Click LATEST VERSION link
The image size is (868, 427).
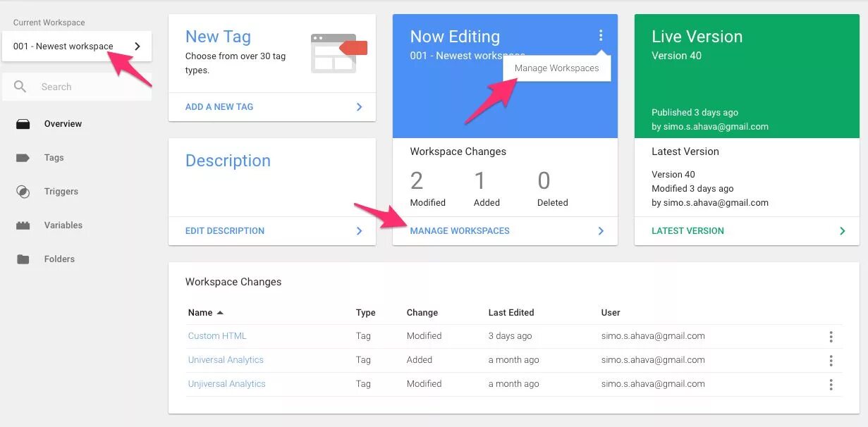point(687,231)
